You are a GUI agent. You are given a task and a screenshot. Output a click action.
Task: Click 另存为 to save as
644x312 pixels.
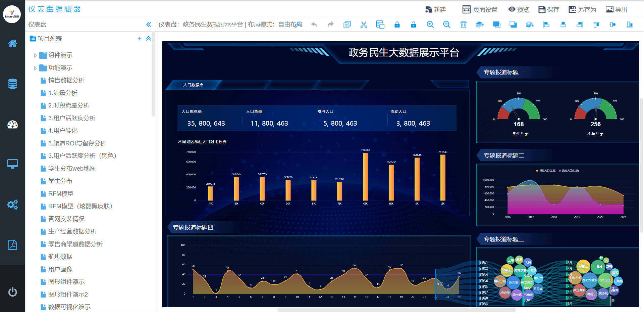tap(582, 10)
